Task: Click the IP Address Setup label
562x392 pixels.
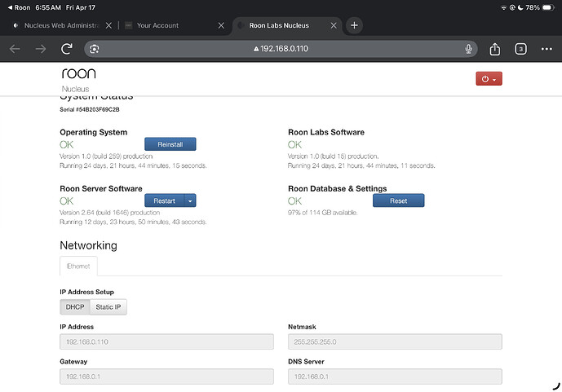Action: (86, 292)
